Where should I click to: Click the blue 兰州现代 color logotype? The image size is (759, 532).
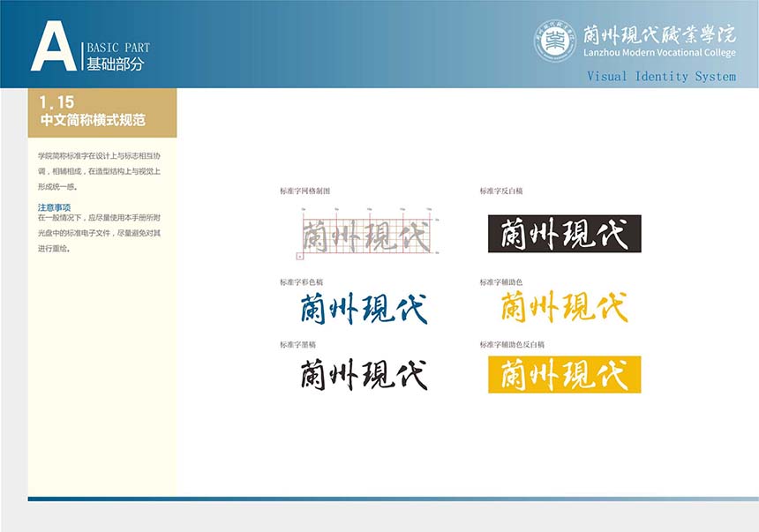364,308
